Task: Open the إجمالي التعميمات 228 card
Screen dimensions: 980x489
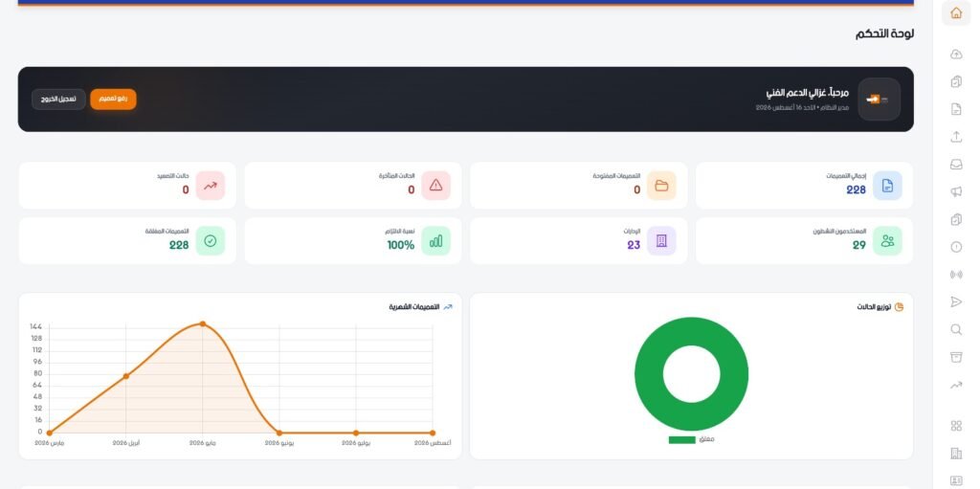Action: 804,185
